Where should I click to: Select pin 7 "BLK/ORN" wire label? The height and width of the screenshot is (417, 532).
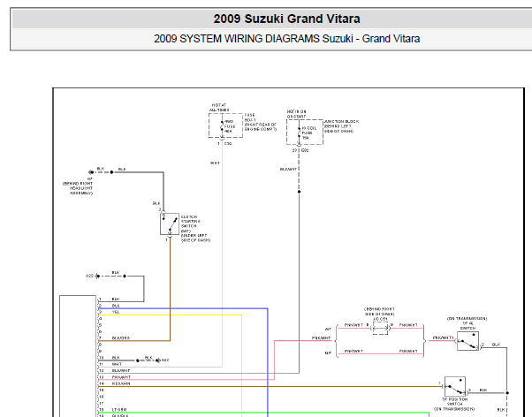coord(121,338)
